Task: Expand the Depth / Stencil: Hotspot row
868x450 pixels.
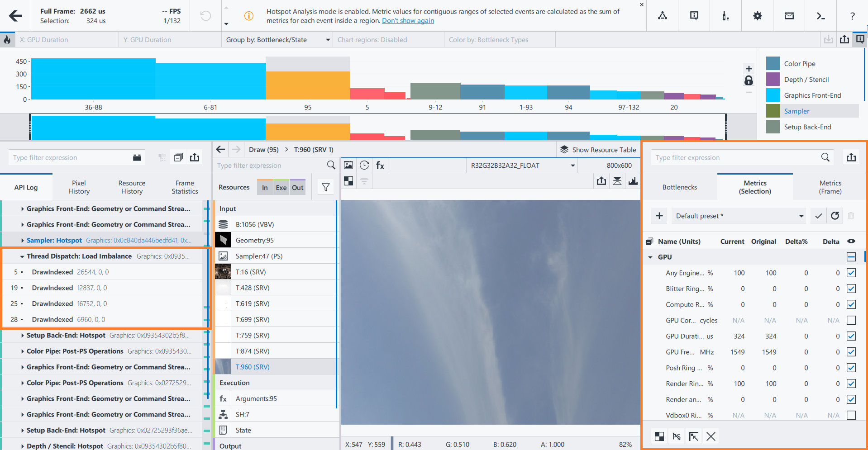Action: 22,446
